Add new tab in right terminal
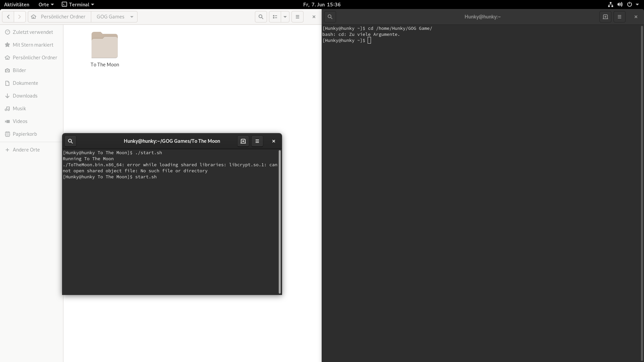The width and height of the screenshot is (644, 362). point(605,17)
